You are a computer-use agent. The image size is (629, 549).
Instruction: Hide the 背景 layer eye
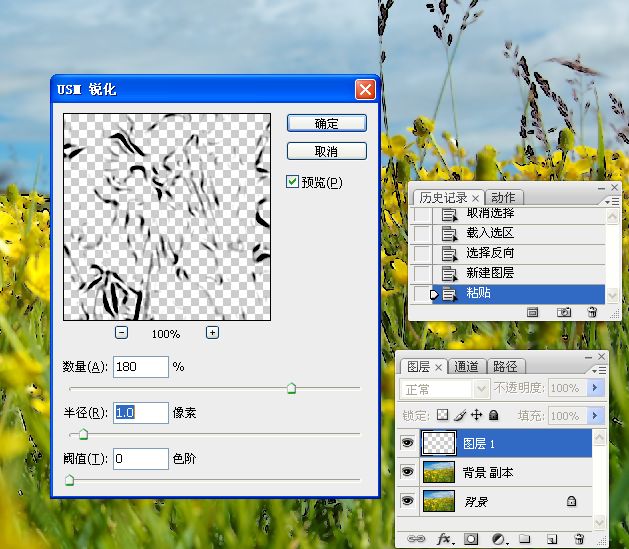[x=407, y=500]
